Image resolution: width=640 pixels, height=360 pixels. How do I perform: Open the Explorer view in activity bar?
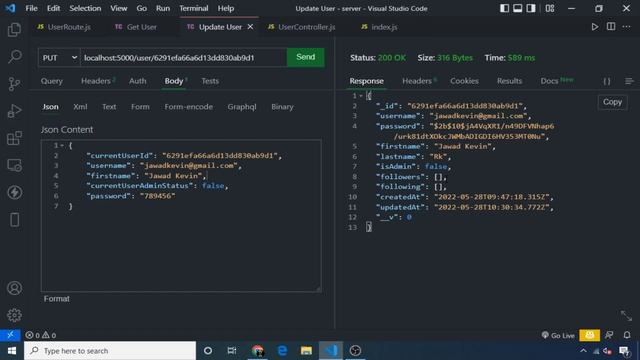pos(14,29)
